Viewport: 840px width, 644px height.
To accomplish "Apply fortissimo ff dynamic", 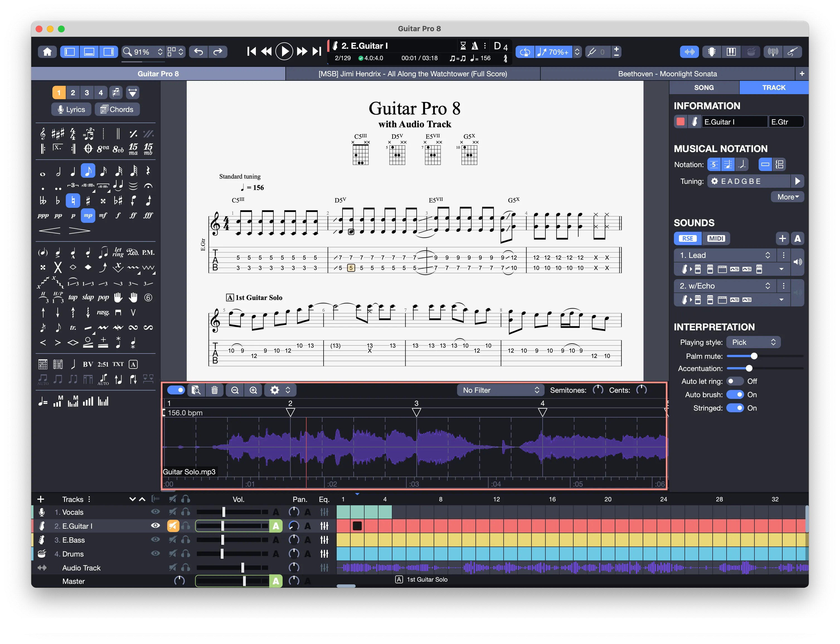I will pyautogui.click(x=133, y=215).
